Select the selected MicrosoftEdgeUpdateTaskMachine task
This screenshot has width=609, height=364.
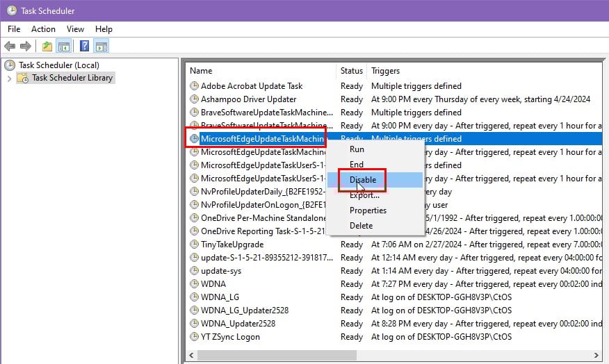point(263,138)
